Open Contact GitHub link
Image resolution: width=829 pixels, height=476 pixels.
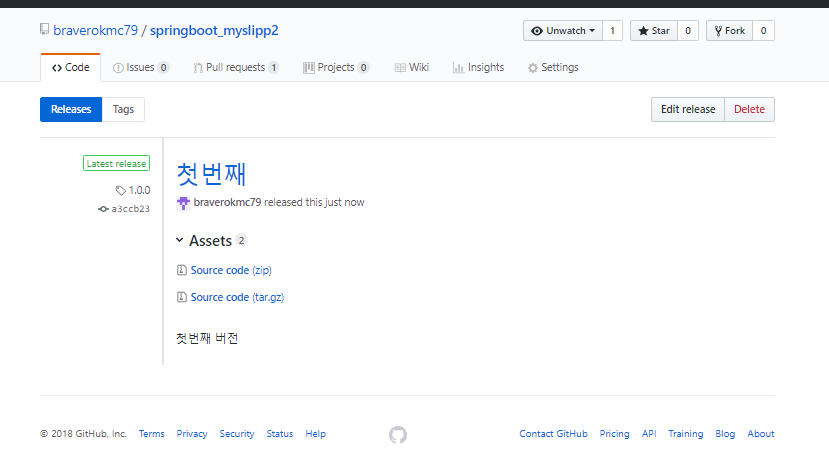click(x=553, y=434)
